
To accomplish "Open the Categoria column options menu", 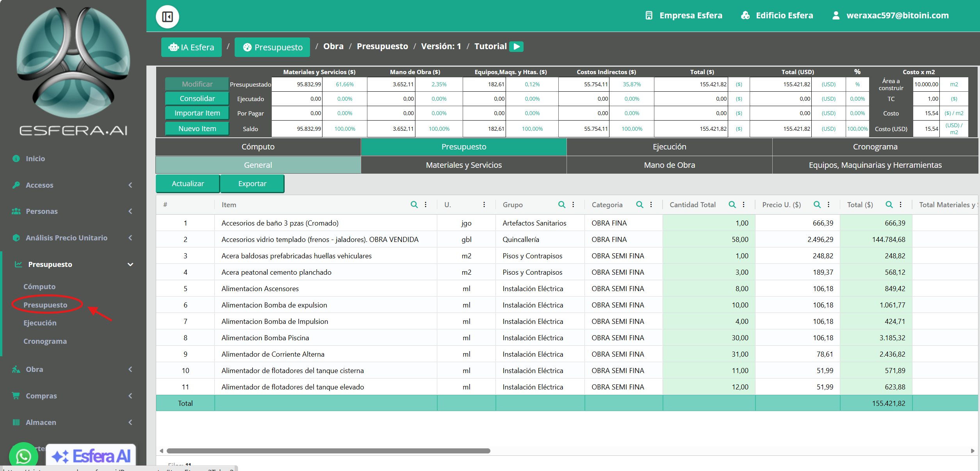I will 651,204.
